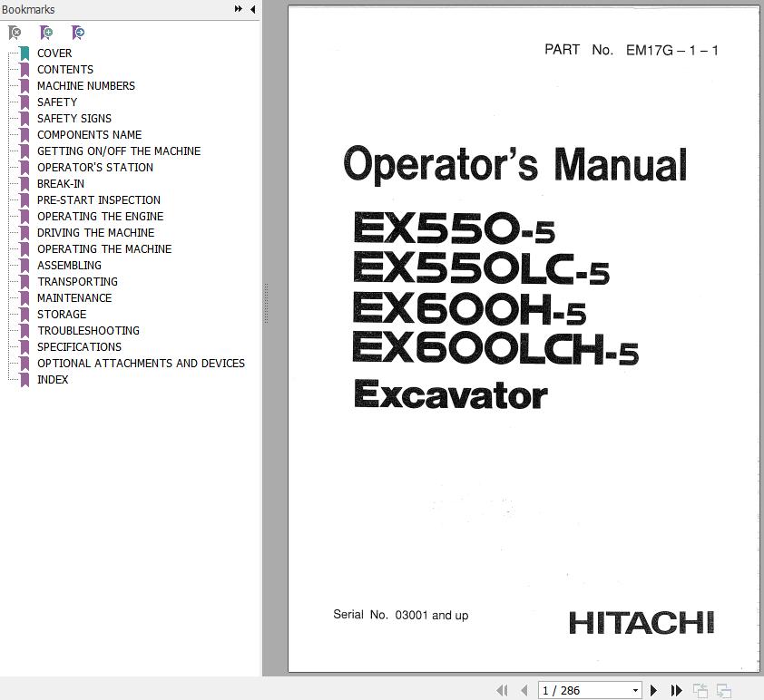Click the EX550LC-5 model name
764x700 pixels.
481,268
